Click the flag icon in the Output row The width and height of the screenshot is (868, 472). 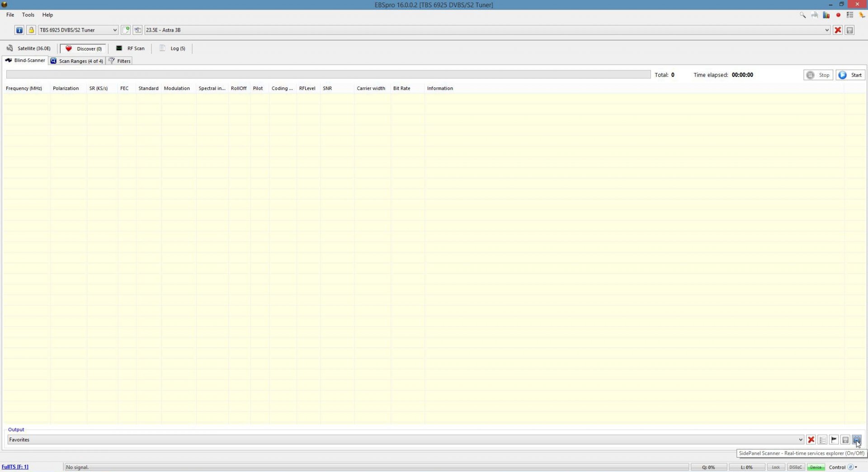pos(834,439)
